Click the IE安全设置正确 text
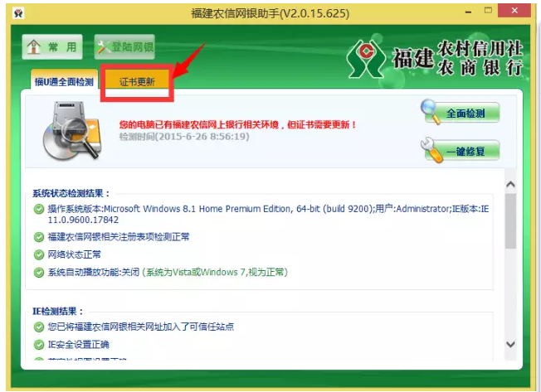541x392 pixels. click(x=78, y=344)
